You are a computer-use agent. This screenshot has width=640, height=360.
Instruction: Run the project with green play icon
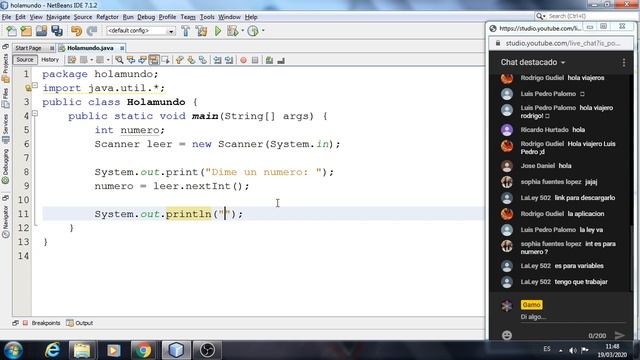(218, 31)
